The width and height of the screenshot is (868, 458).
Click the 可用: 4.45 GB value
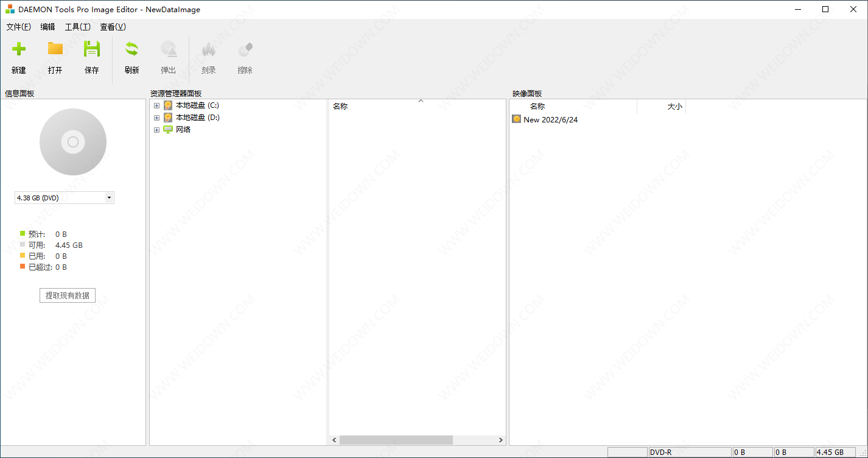click(69, 245)
